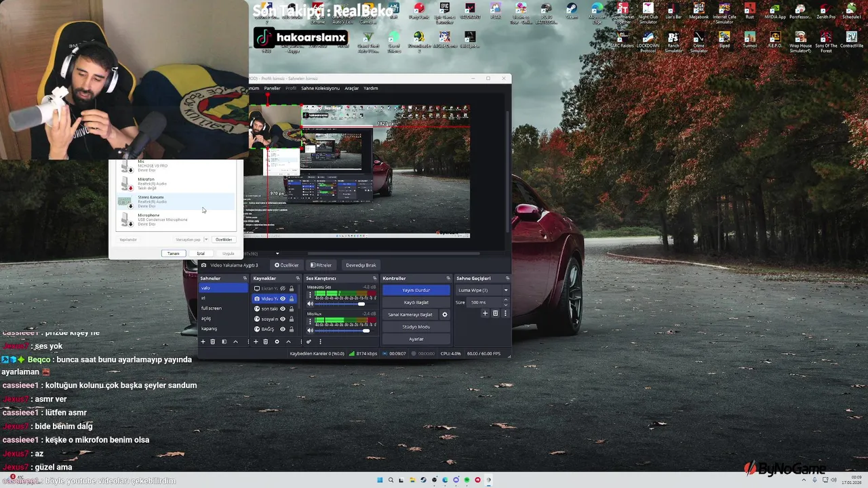Screen dimensions: 868x488
Task: Open NVIDIA App desktop shortcut
Action: [775, 11]
